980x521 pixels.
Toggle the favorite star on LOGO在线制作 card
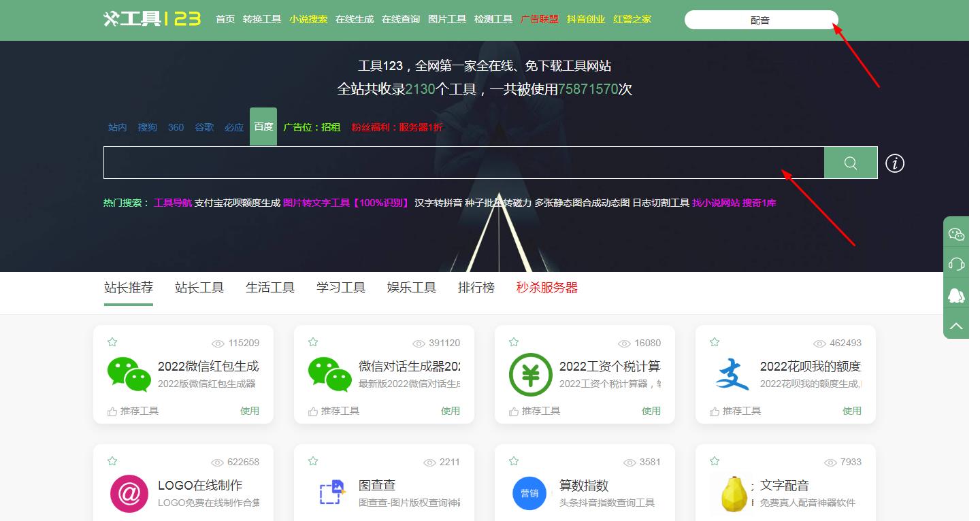pyautogui.click(x=112, y=460)
